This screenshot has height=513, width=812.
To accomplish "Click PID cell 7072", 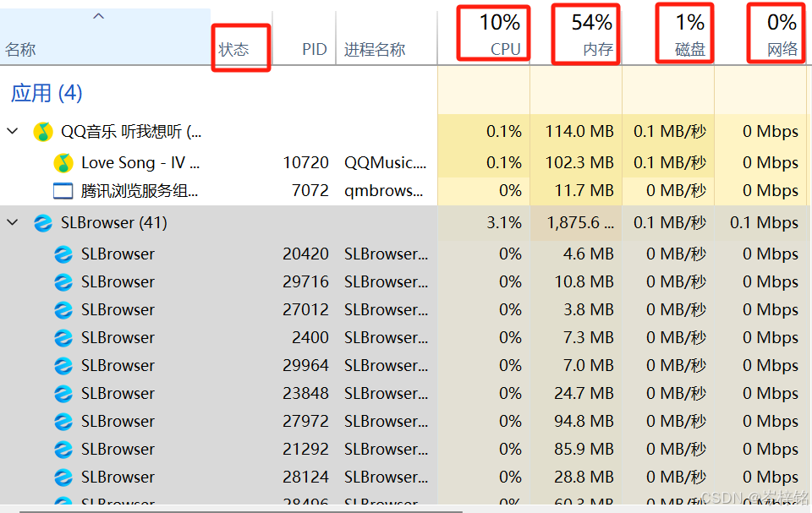I will (310, 191).
